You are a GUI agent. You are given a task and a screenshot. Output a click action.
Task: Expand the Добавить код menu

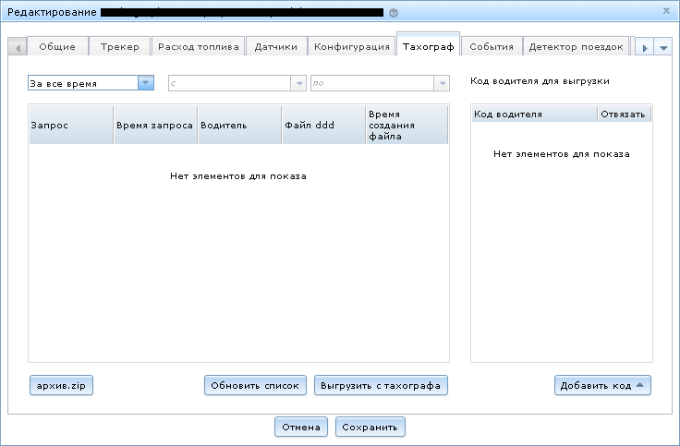click(603, 385)
